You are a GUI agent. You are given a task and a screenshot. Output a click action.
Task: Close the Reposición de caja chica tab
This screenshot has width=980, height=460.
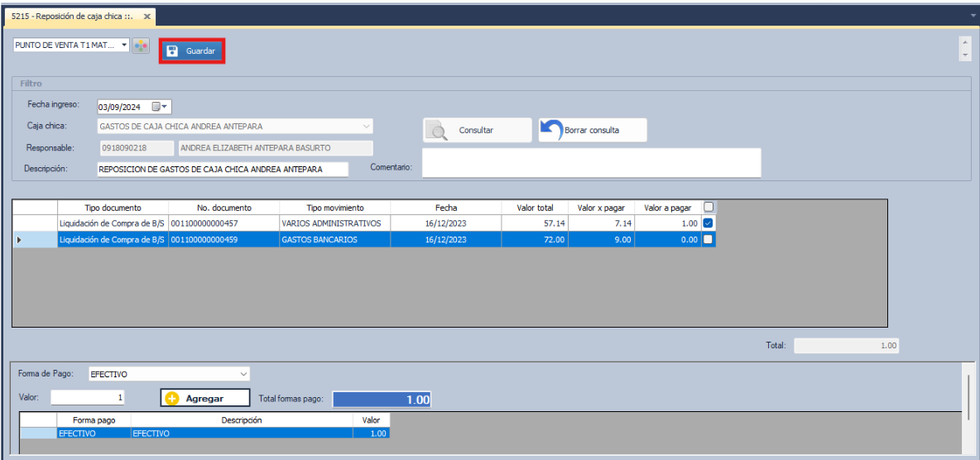point(147,17)
